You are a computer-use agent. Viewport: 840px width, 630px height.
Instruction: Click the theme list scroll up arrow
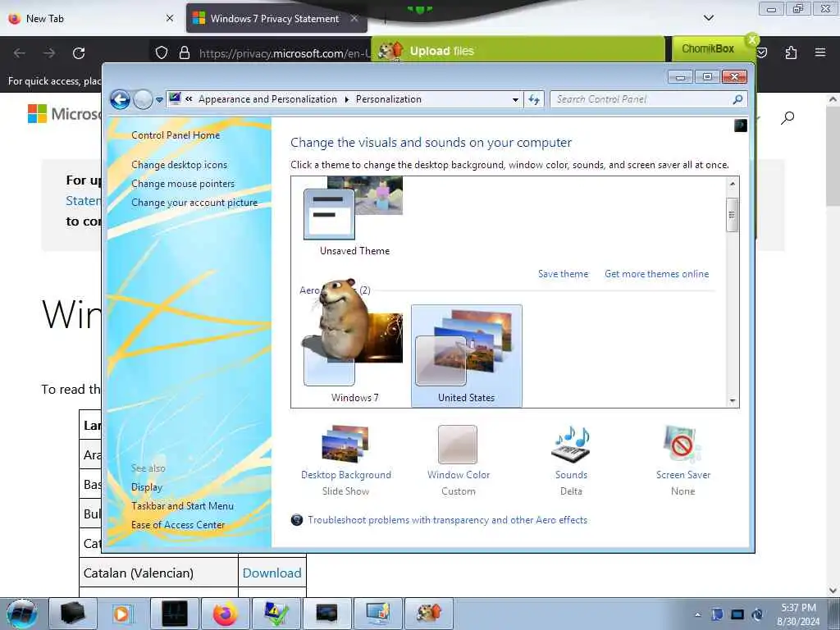[x=733, y=184]
